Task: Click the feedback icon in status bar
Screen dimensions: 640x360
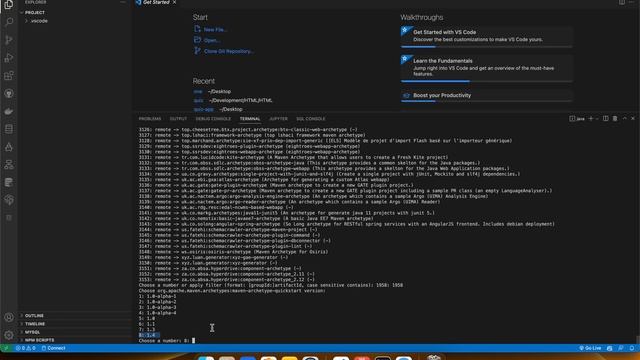Action: [621, 348]
